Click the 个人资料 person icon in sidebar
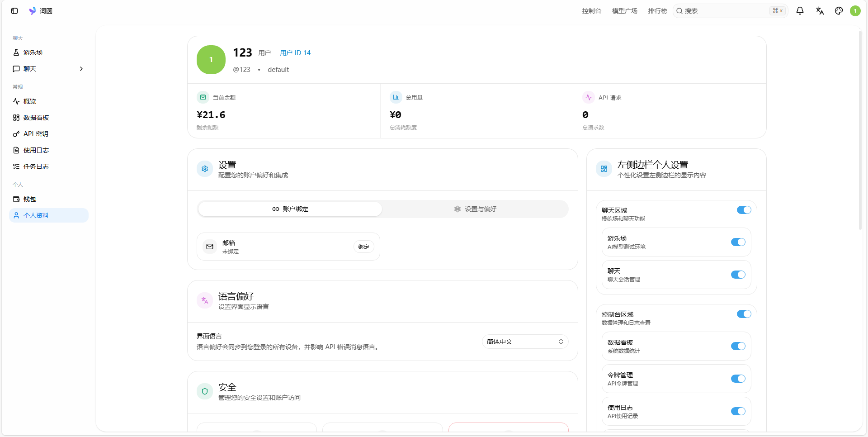Viewport: 868px width, 437px height. (16, 215)
